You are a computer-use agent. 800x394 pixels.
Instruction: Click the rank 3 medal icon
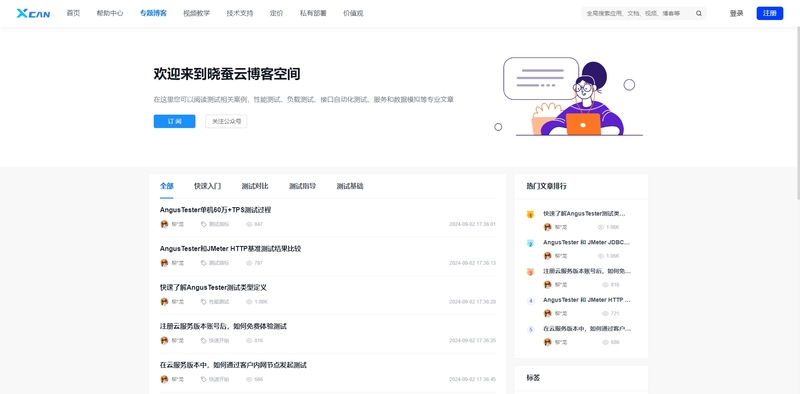coord(530,272)
